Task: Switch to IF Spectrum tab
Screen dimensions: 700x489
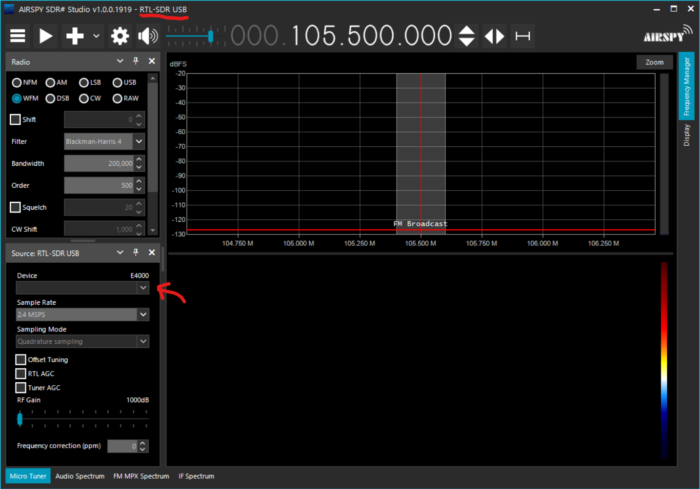Action: (x=196, y=476)
